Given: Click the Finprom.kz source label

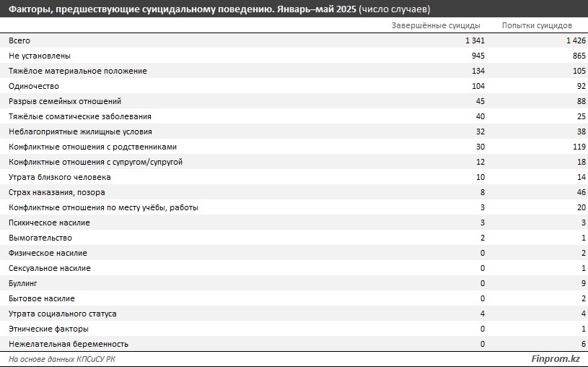Looking at the screenshot, I should point(556,359).
